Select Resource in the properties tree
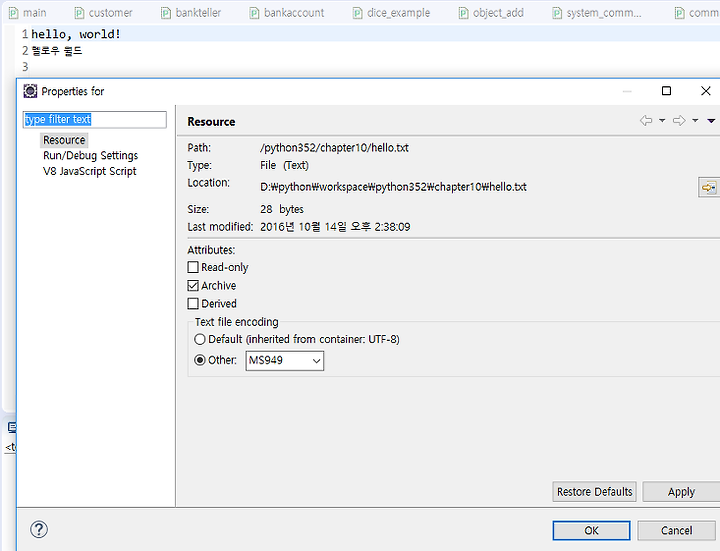The image size is (720, 551). [64, 140]
